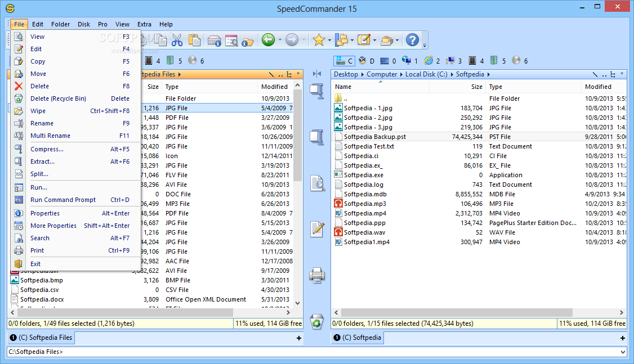Click the notepad editor toolbar icon
Image resolution: width=634 pixels, height=364 pixels.
[364, 40]
